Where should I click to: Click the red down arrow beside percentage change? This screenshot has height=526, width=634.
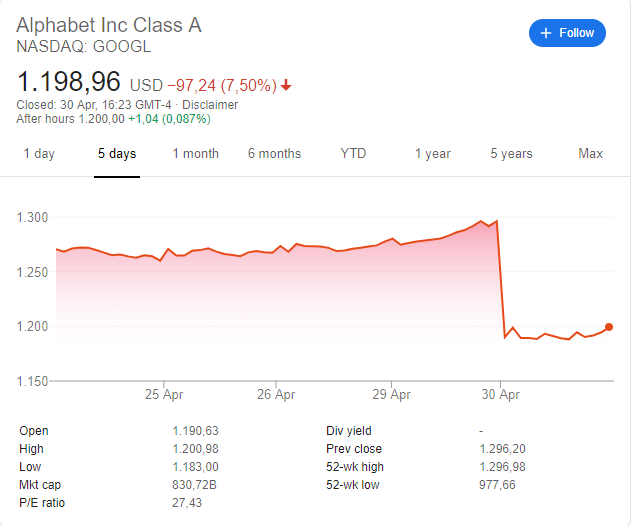pos(286,85)
